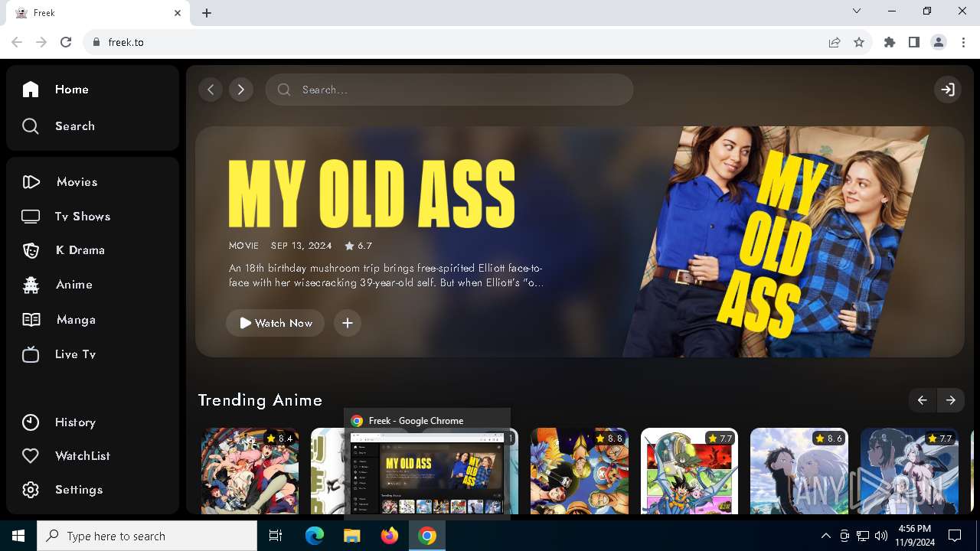The image size is (980, 551).
Task: Expand the tab search dropdown
Action: pyautogui.click(x=857, y=11)
